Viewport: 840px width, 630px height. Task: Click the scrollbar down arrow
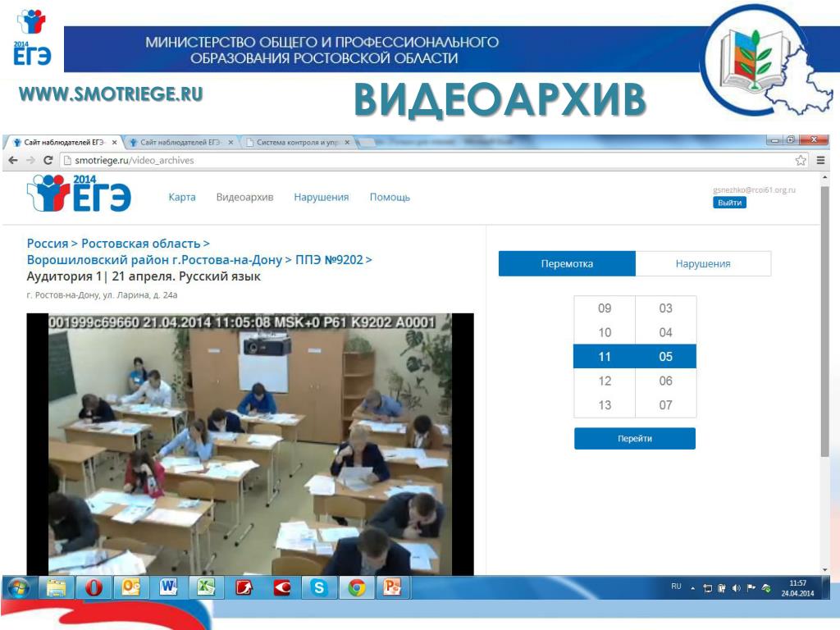(x=824, y=570)
